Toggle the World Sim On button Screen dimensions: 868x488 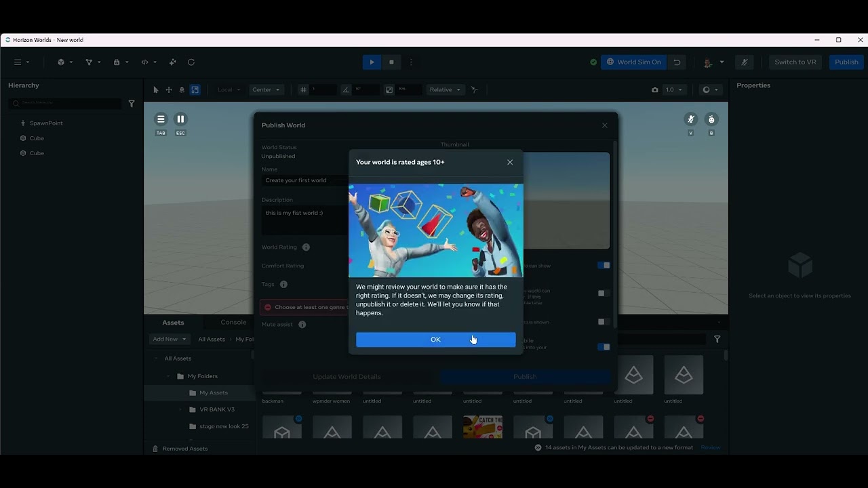click(x=633, y=62)
